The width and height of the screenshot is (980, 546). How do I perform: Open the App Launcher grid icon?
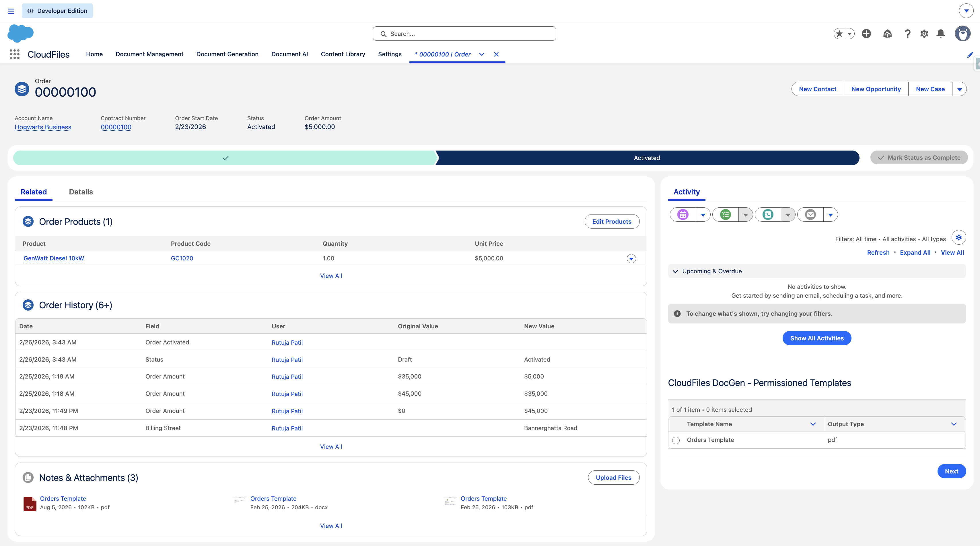click(x=14, y=54)
